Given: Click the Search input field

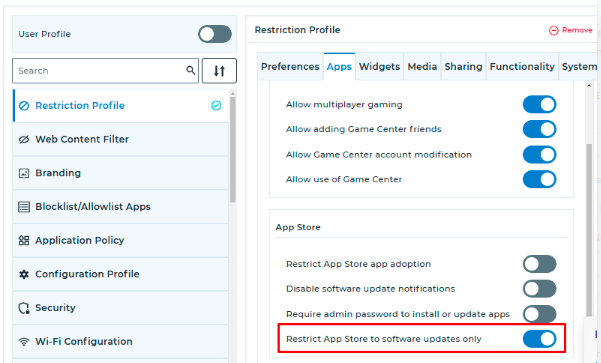Looking at the screenshot, I should pos(105,71).
